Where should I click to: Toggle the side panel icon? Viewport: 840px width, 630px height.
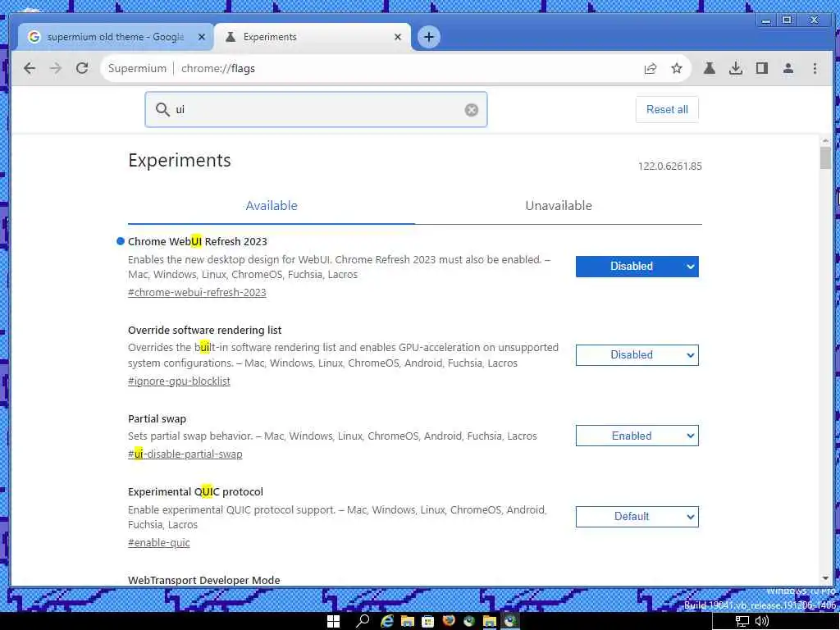762,69
